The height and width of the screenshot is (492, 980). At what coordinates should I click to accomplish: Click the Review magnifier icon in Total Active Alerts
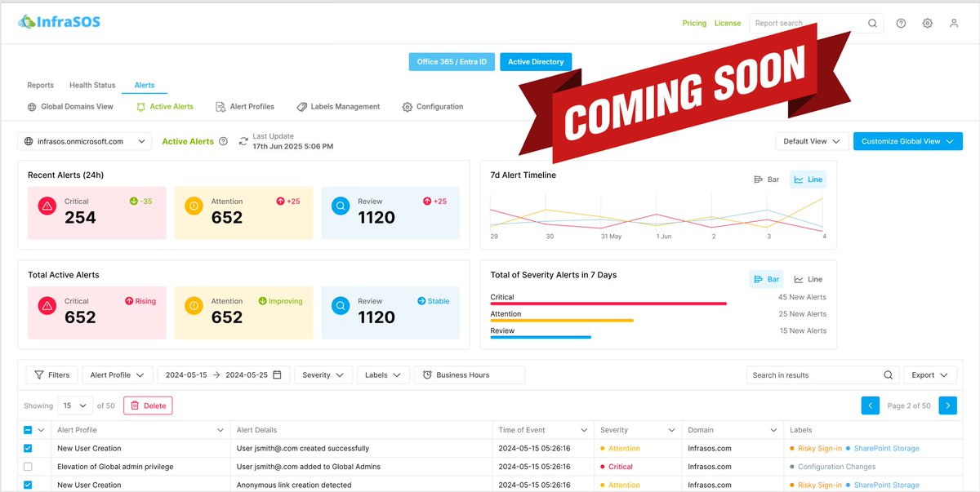pyautogui.click(x=340, y=307)
